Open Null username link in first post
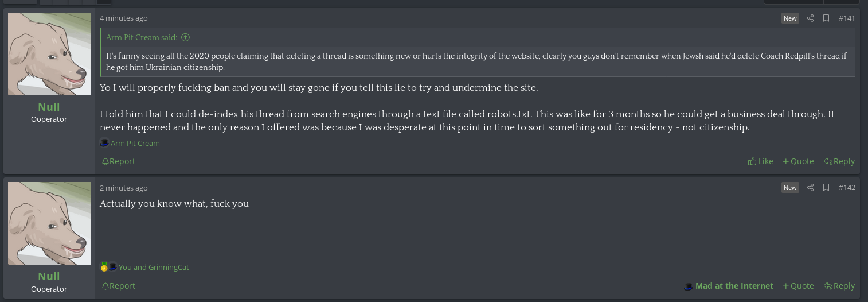Screen dimensions: 868x302 tap(49, 107)
